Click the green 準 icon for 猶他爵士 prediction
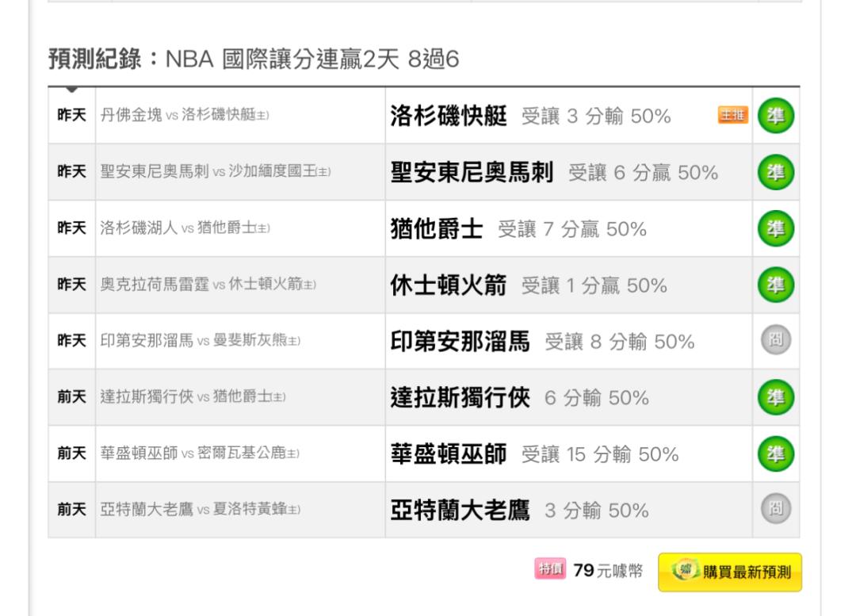 pos(776,228)
